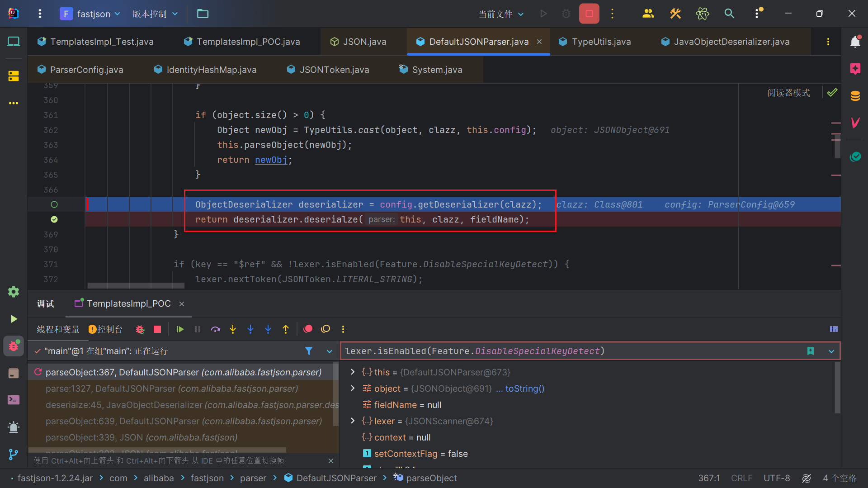Open the Debug tool window bug icon

point(14,346)
